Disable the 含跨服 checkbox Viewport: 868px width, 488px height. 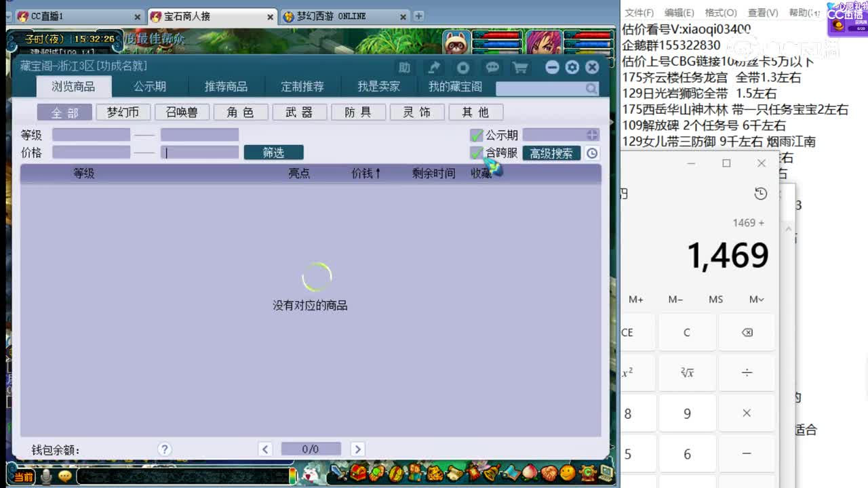point(476,153)
